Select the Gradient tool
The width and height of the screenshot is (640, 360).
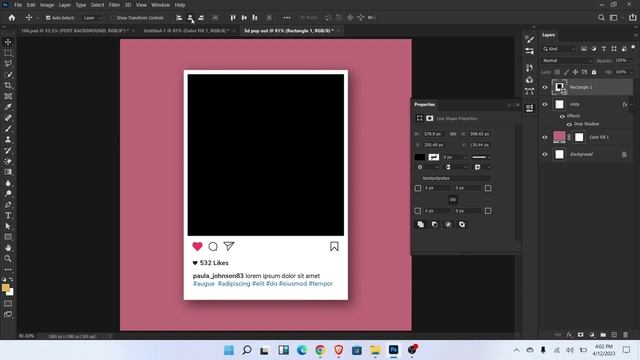pyautogui.click(x=8, y=172)
